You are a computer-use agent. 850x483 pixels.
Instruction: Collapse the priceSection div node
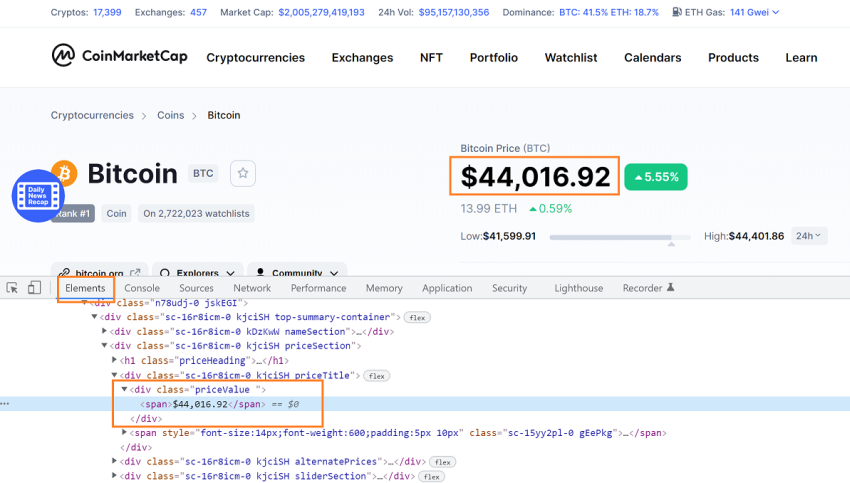[104, 345]
